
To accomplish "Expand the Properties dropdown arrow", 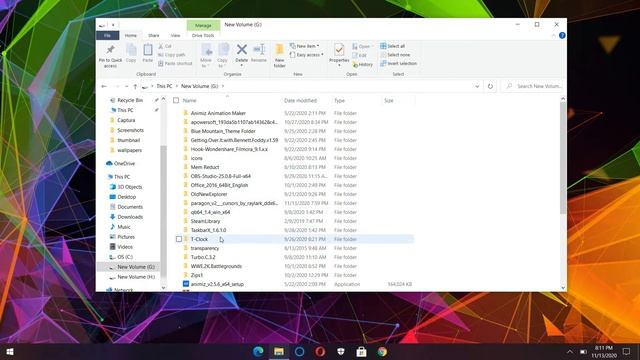I will point(339,66).
